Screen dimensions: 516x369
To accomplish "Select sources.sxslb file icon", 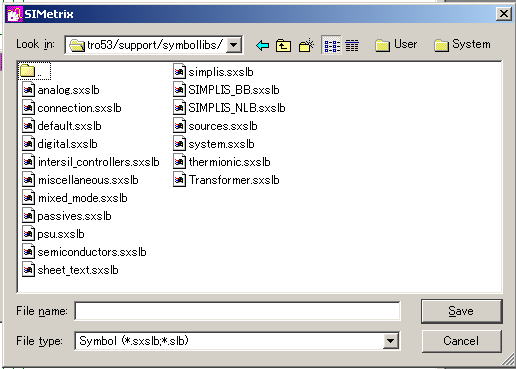I will coord(179,126).
